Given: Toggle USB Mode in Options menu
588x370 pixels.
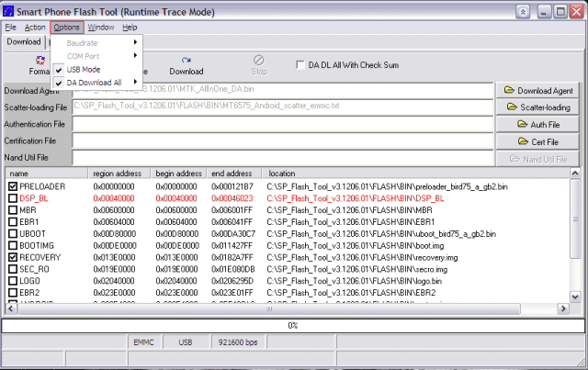Looking at the screenshot, I should tap(96, 70).
